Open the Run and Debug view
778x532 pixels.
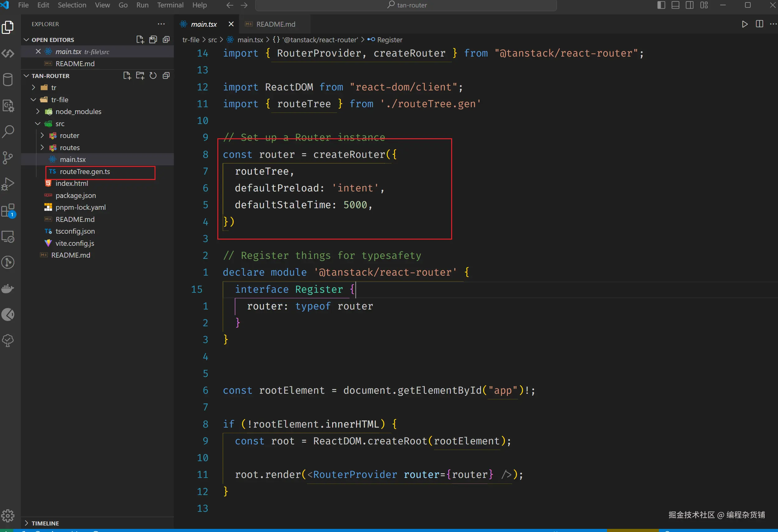(8, 184)
